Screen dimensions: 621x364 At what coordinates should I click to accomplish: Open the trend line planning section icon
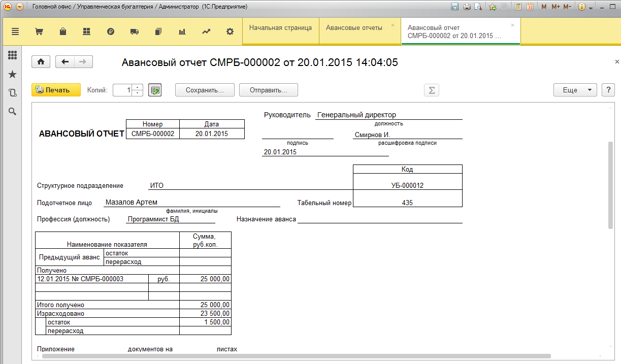pos(206,31)
